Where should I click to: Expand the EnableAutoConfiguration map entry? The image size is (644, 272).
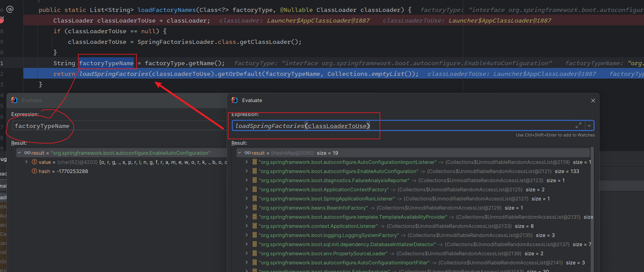click(x=247, y=171)
